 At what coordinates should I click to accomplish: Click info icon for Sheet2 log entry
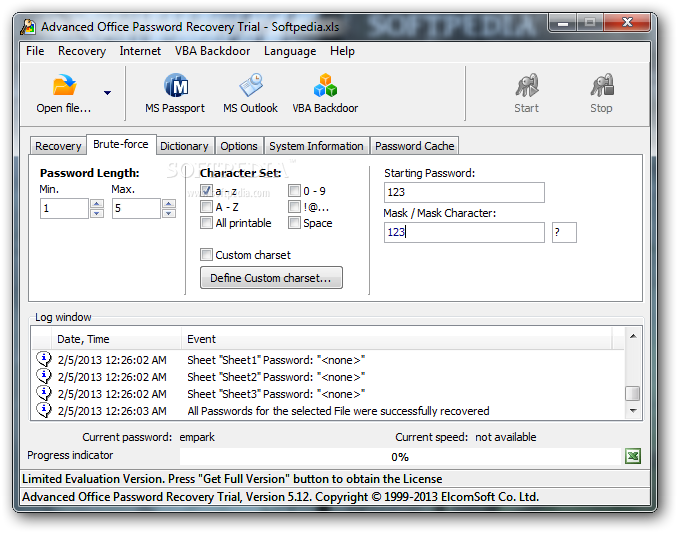(44, 376)
